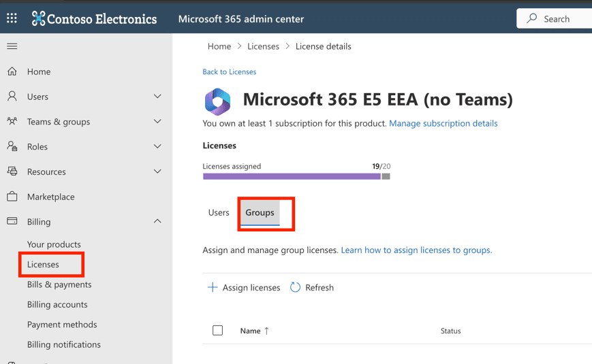Open Billing accounts
Image resolution: width=592 pixels, height=364 pixels.
click(x=57, y=304)
